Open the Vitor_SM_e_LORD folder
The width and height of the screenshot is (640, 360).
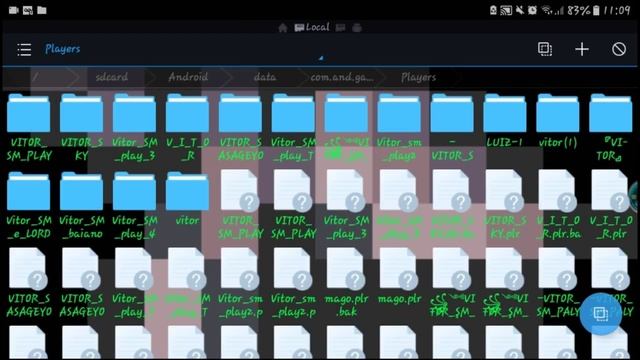click(29, 205)
